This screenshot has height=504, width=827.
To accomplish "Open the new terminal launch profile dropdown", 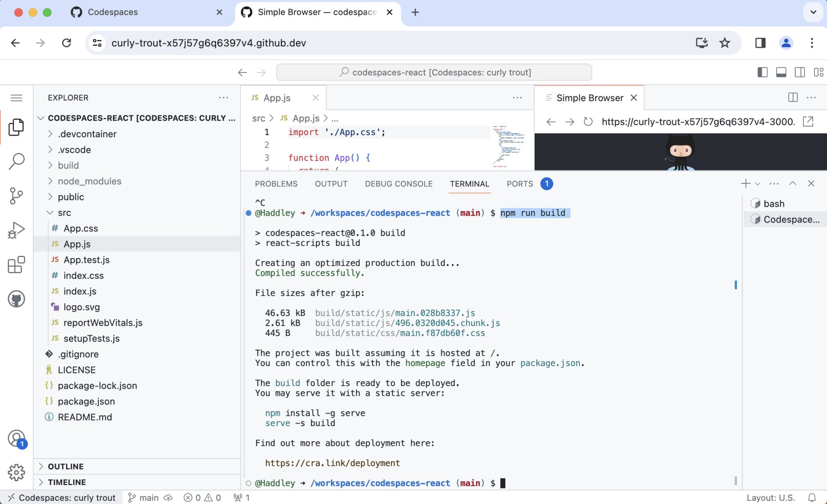I will point(758,184).
